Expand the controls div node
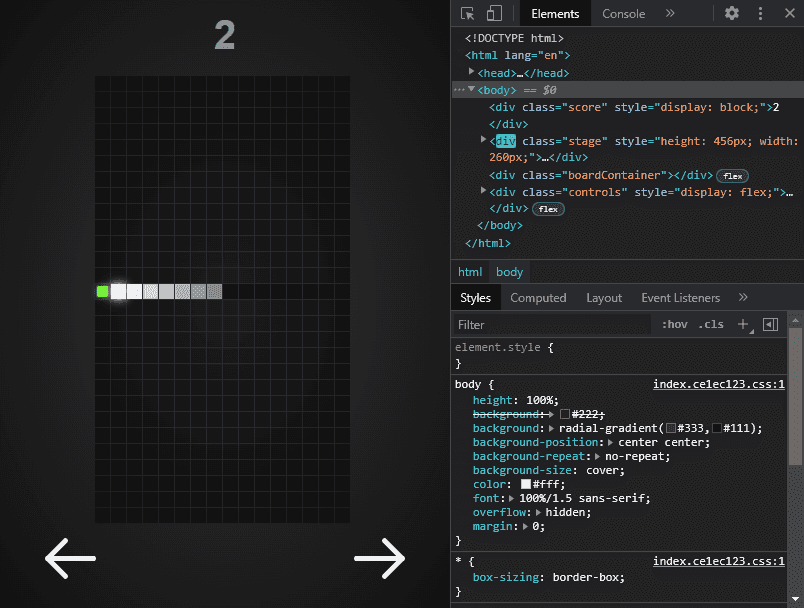 click(484, 191)
